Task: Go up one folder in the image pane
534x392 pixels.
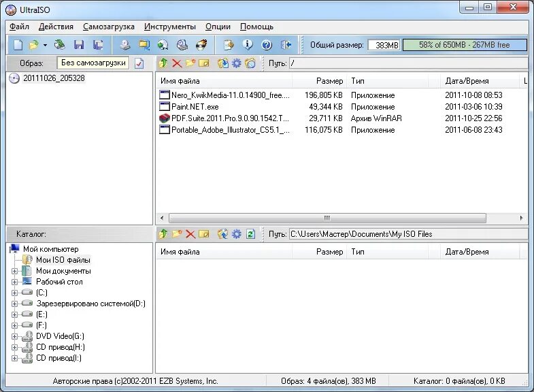Action: [x=163, y=63]
